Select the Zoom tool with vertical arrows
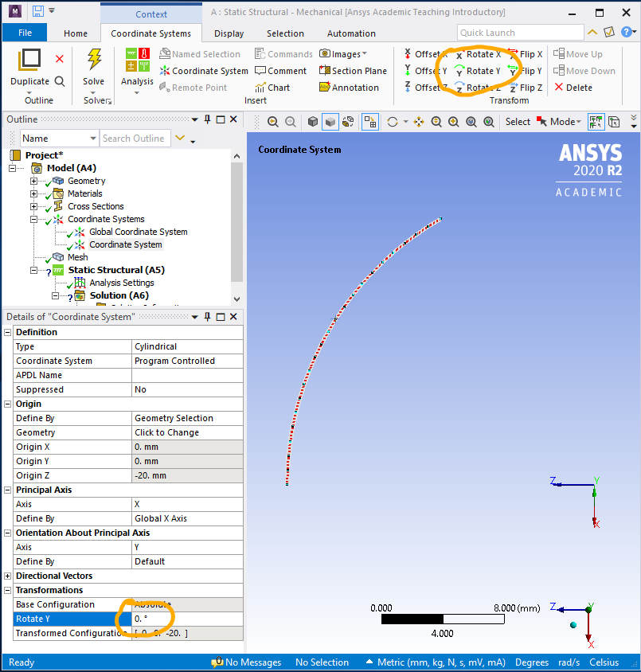The width and height of the screenshot is (641, 672). [436, 122]
